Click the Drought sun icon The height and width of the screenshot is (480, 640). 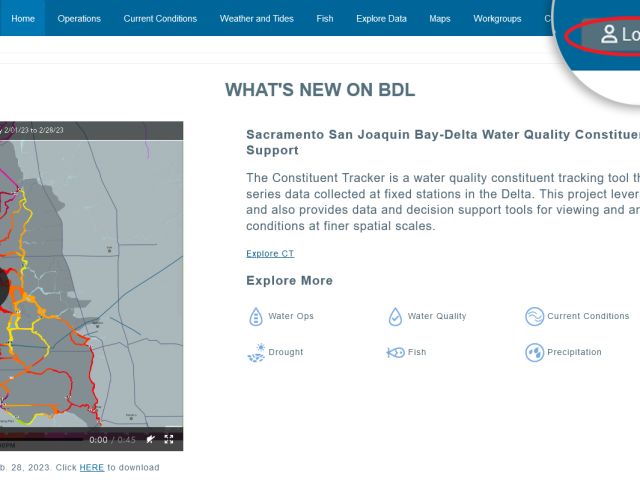256,353
